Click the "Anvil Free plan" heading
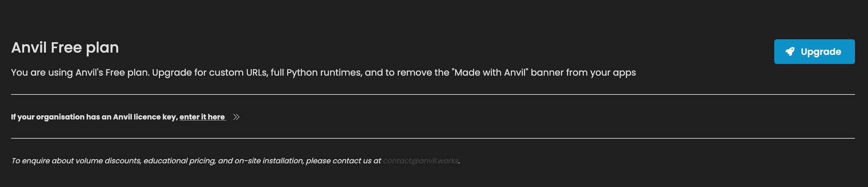This screenshot has width=868, height=187. coord(65,47)
